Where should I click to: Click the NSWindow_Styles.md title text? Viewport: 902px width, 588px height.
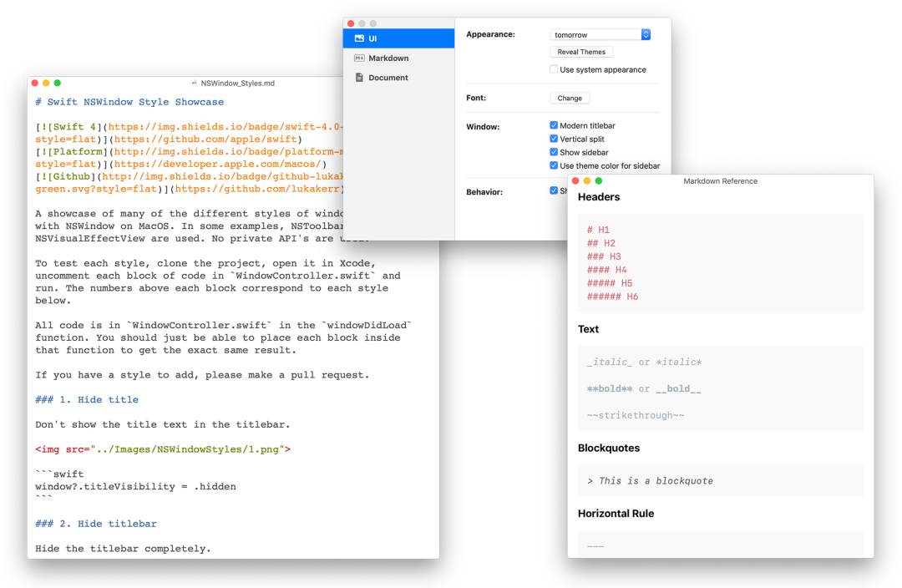click(237, 84)
